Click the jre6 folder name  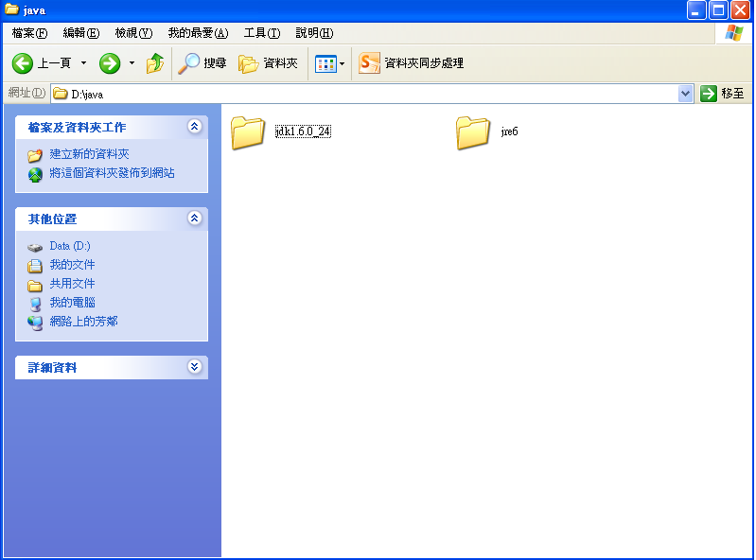click(x=510, y=131)
